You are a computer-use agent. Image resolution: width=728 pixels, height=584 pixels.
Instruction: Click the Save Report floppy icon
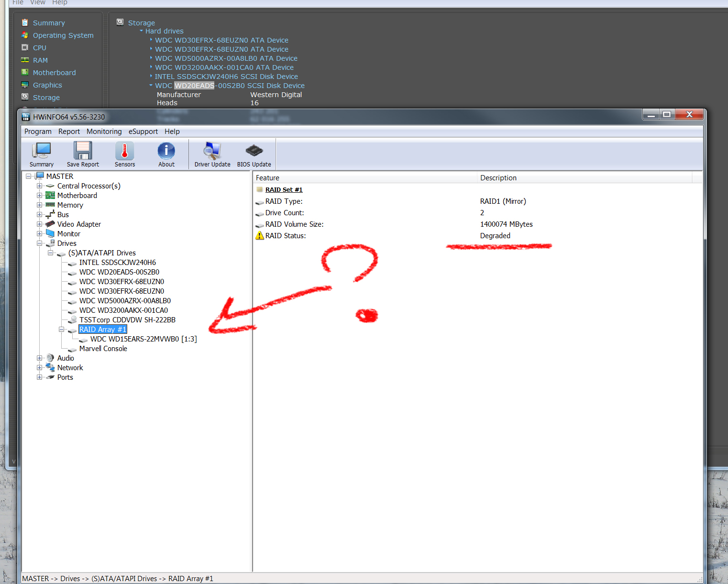(x=83, y=151)
